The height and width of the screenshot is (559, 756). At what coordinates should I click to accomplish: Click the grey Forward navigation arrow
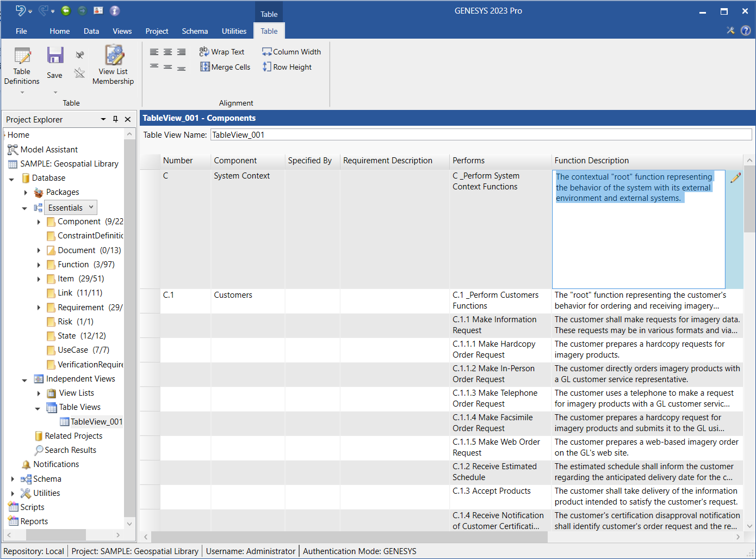coord(82,10)
